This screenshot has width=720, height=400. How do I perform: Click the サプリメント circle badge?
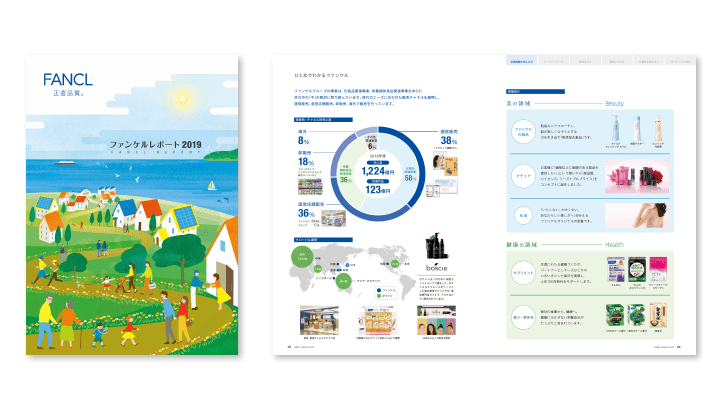point(523,273)
